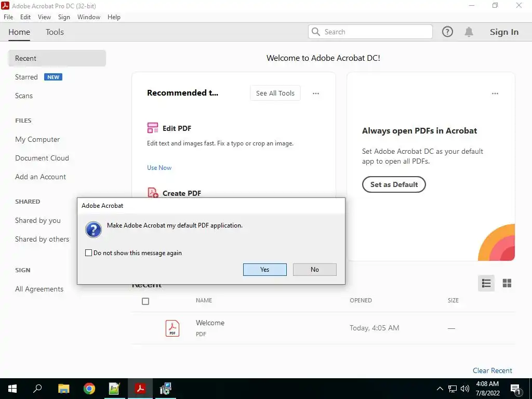This screenshot has height=399, width=532.
Task: Switch to grid thumbnail view
Action: [507, 283]
